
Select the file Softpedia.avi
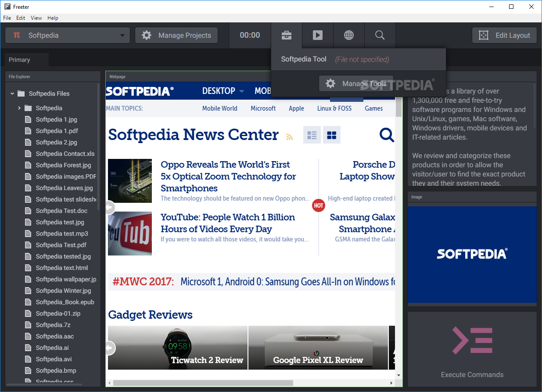[x=54, y=359]
